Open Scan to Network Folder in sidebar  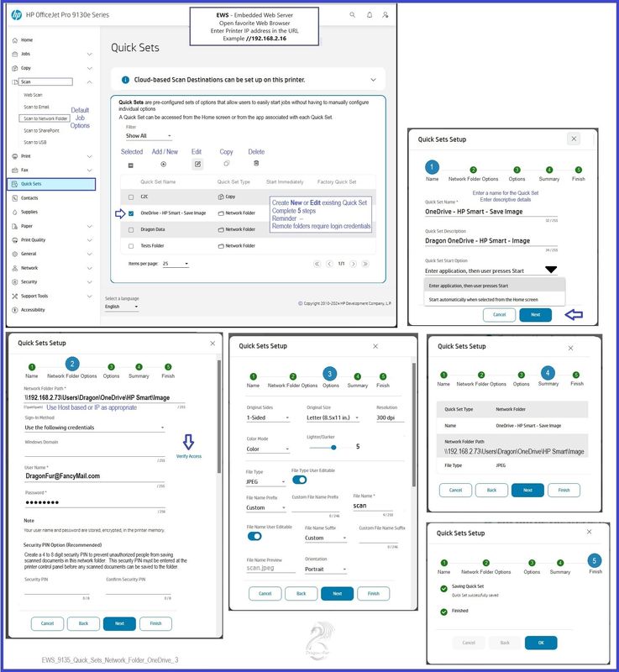pyautogui.click(x=45, y=118)
